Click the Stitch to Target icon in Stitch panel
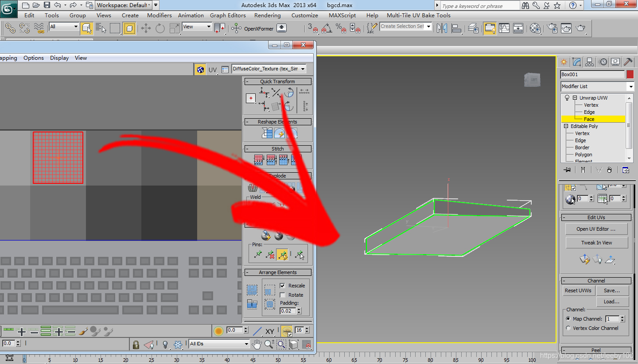Screen dimensions: 638x364 (x=259, y=159)
